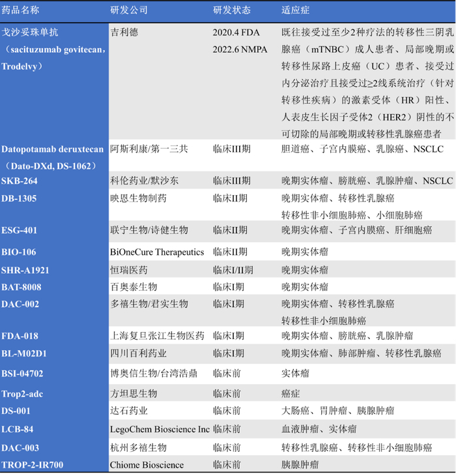Image resolution: width=456 pixels, height=476 pixels.
Task: Select the DS-001 drug name
Action: (x=16, y=411)
